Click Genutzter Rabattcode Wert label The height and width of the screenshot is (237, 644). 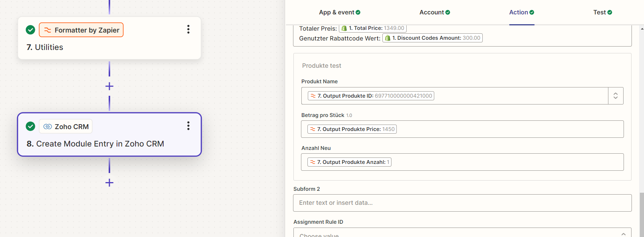[340, 38]
